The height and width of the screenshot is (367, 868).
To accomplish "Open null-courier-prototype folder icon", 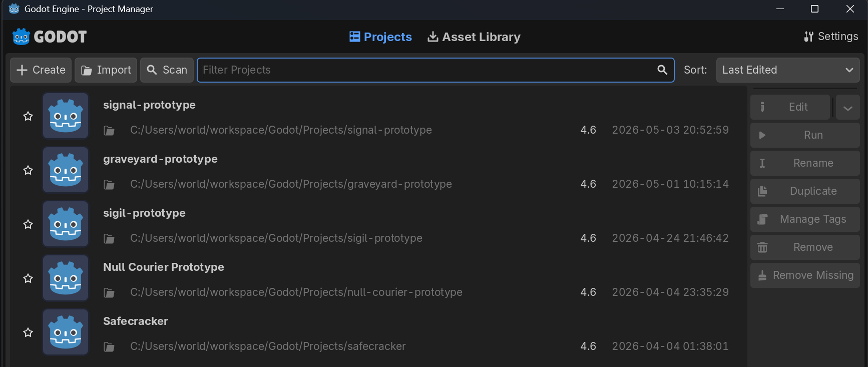I will (109, 293).
